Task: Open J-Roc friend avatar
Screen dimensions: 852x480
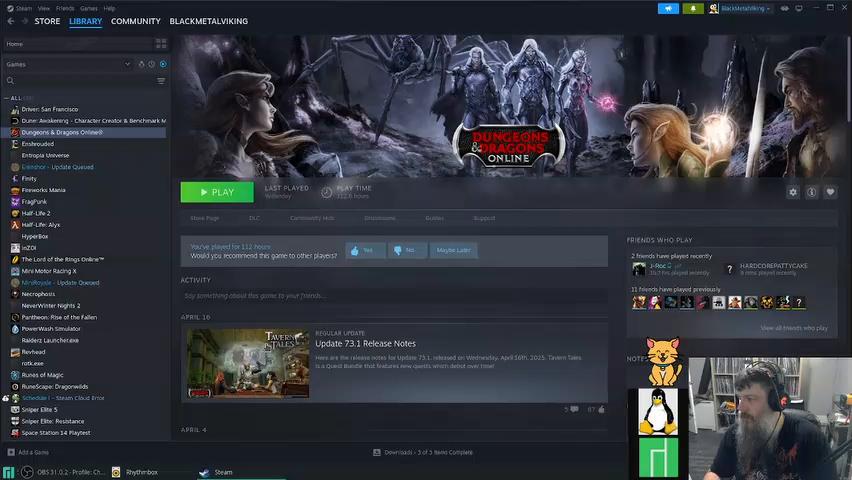Action: click(639, 269)
